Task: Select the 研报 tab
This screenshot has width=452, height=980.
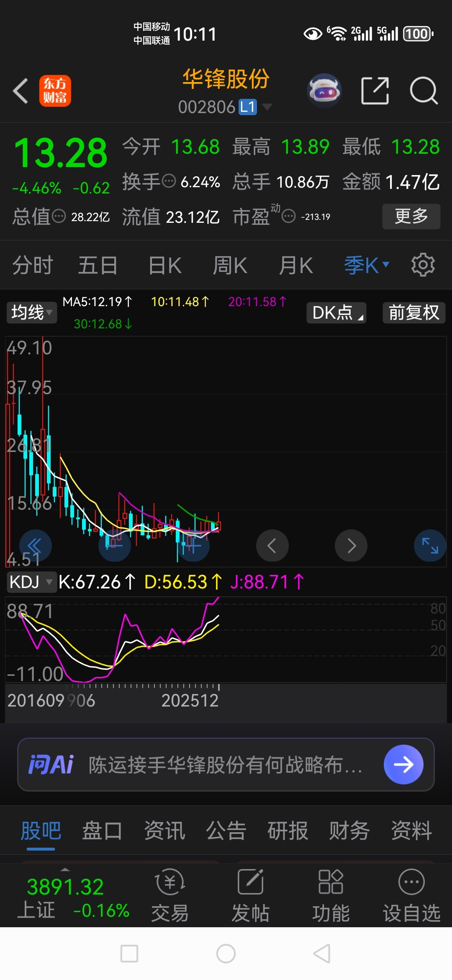Action: coord(288,830)
